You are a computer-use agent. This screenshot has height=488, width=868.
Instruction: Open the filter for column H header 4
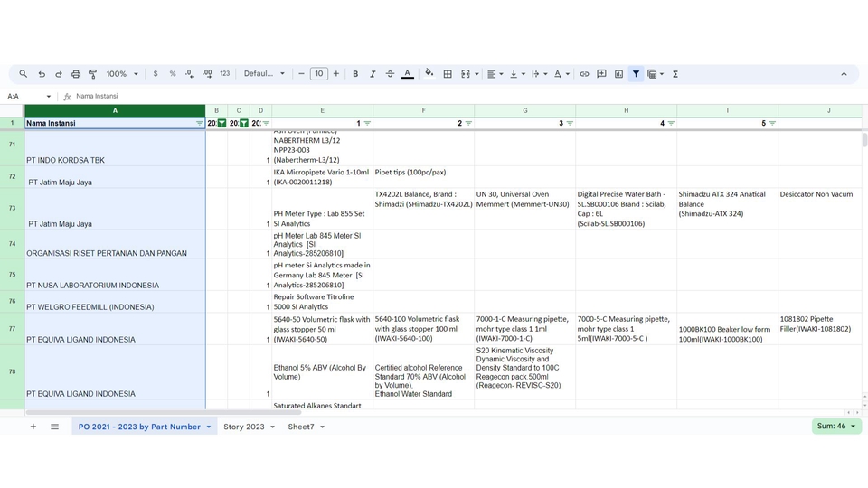(671, 124)
